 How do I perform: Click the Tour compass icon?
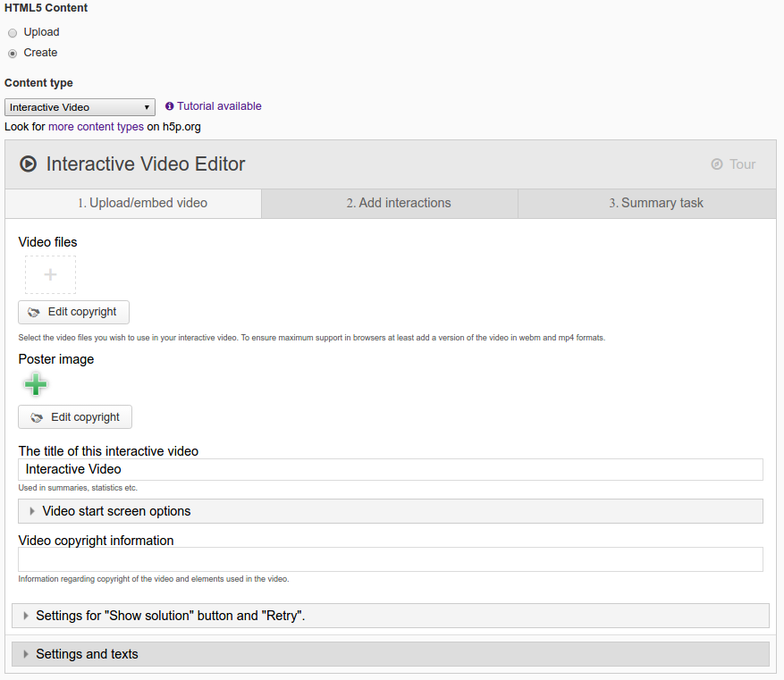717,164
